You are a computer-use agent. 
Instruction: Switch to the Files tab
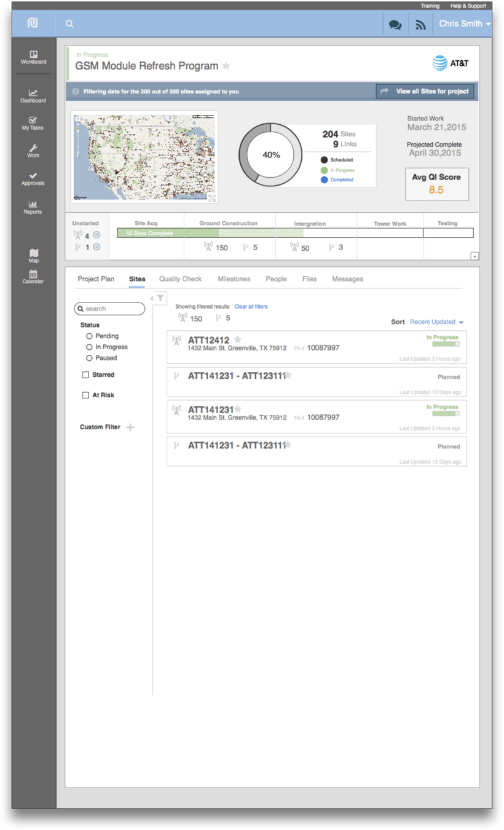click(x=310, y=279)
